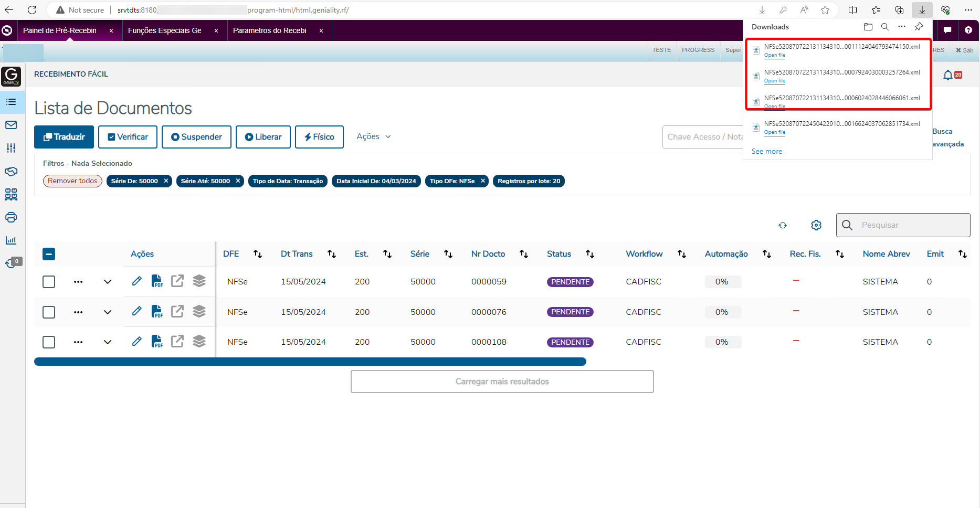Refresh the document list
The image size is (980, 508).
coord(783,225)
